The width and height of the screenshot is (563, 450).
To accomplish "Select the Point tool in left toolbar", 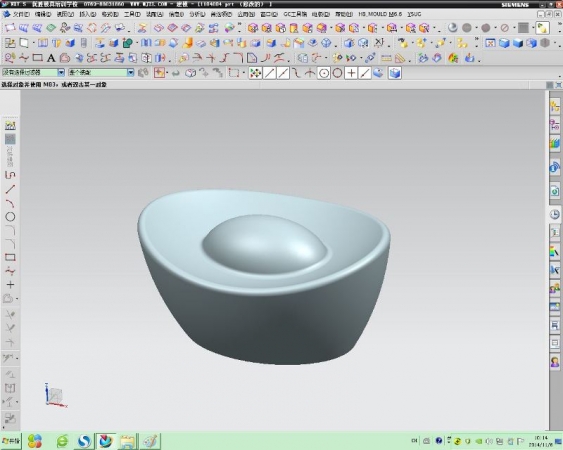I will click(x=10, y=285).
